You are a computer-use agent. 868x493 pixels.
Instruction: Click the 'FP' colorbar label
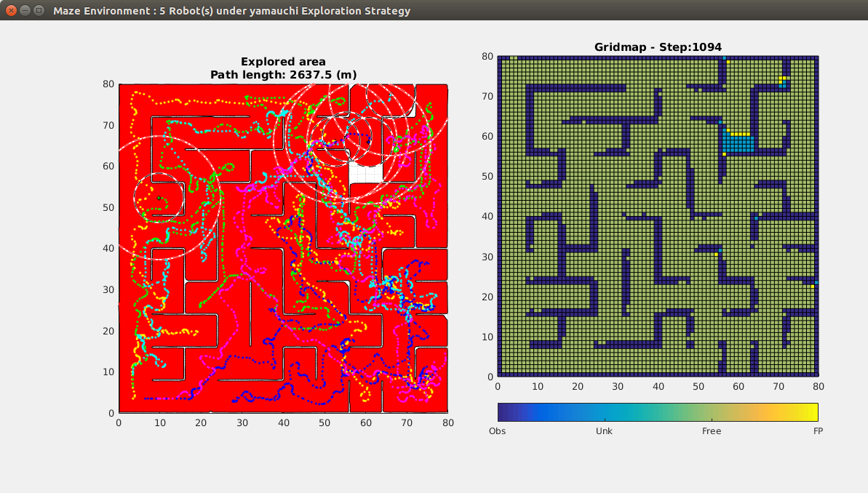coord(818,431)
